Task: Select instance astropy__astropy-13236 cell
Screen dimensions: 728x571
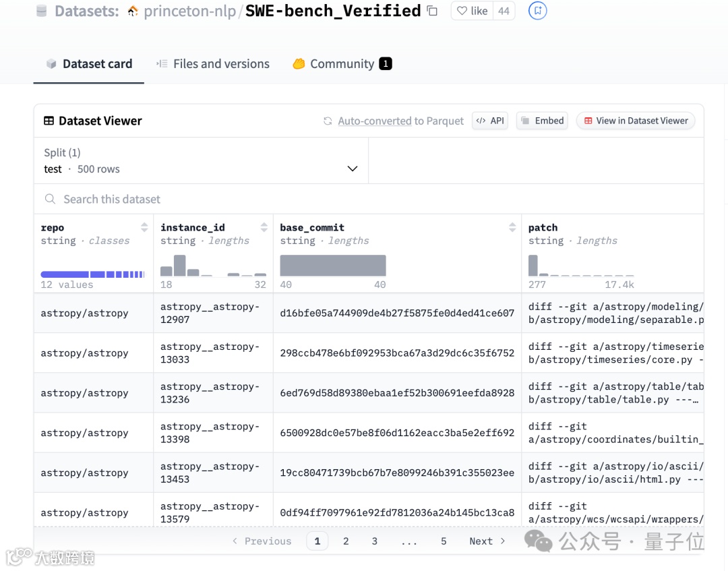Action: (x=213, y=393)
